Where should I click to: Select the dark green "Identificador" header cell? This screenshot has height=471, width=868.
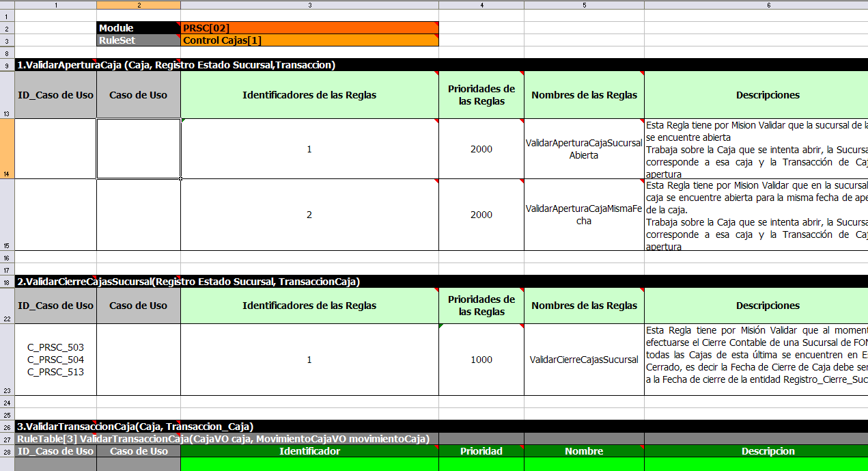coord(309,451)
